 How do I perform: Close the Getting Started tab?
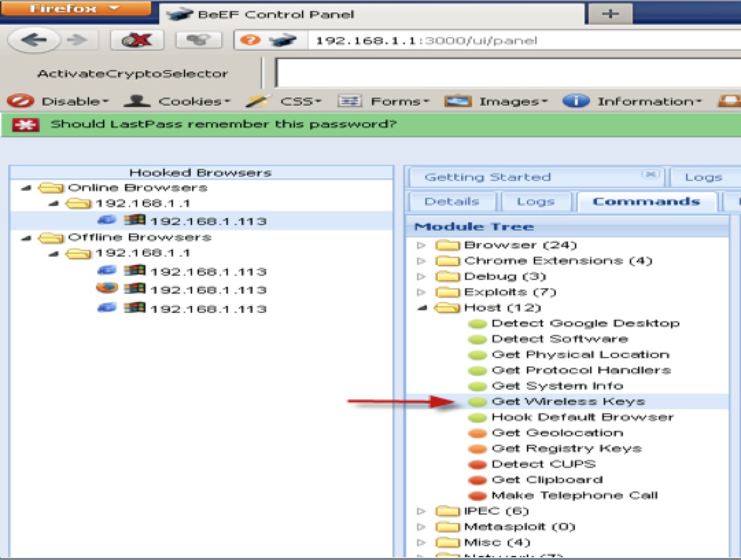click(650, 174)
